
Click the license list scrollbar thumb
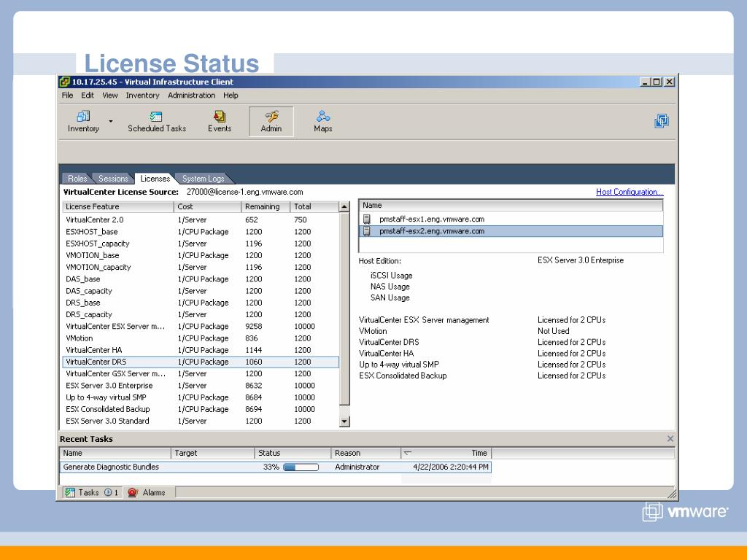pos(344,308)
